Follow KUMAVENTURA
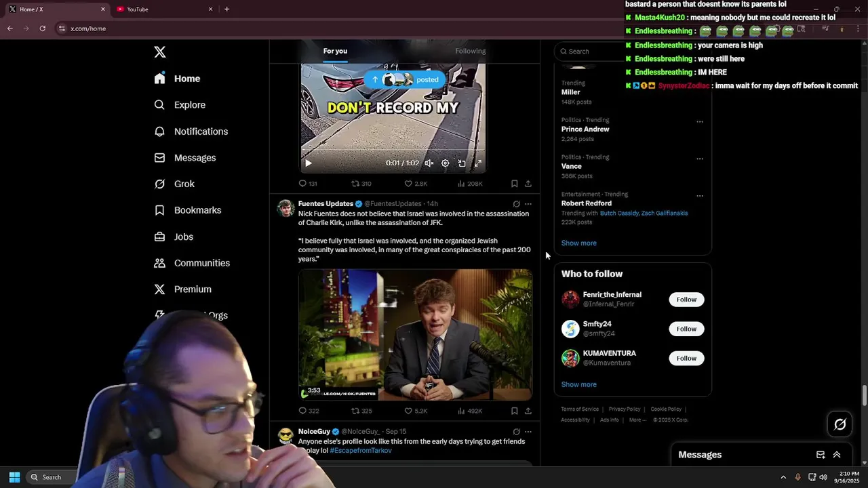The width and height of the screenshot is (868, 488). click(x=686, y=359)
